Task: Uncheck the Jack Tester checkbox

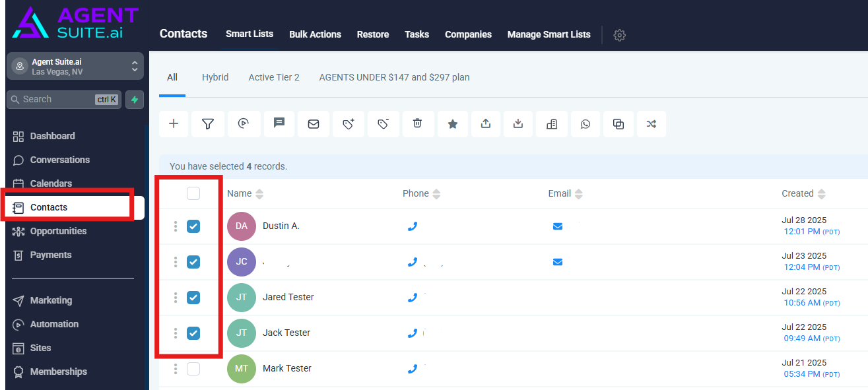Action: (x=193, y=333)
